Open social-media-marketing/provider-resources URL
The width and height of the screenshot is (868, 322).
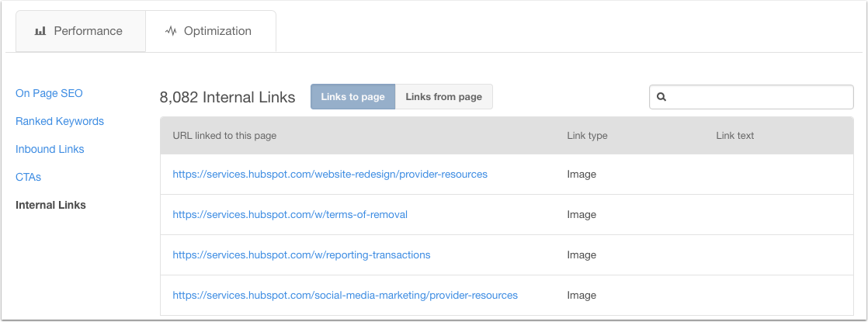point(345,296)
